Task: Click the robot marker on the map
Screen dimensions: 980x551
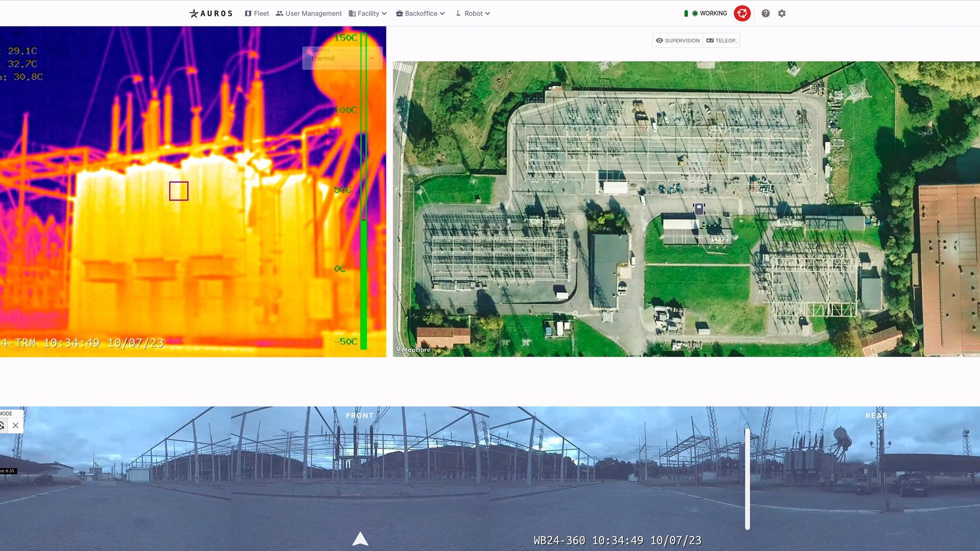Action: tap(699, 209)
